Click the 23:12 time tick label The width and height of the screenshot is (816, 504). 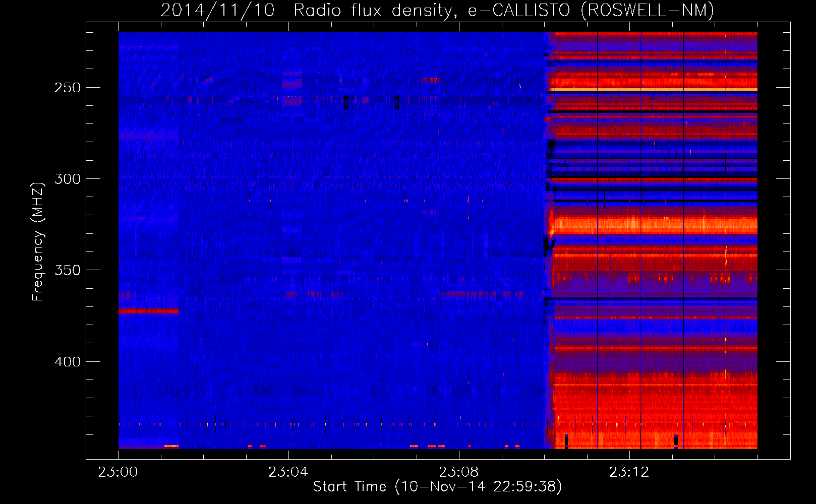(x=629, y=472)
